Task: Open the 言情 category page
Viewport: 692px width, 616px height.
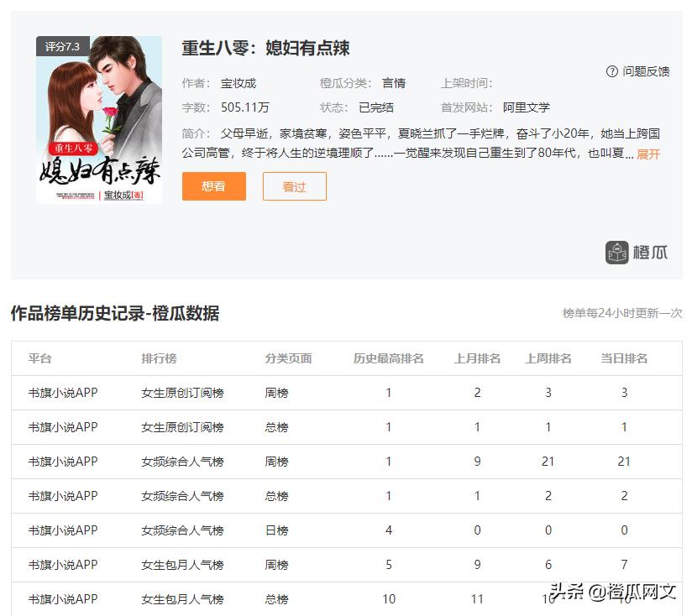Action: tap(394, 82)
